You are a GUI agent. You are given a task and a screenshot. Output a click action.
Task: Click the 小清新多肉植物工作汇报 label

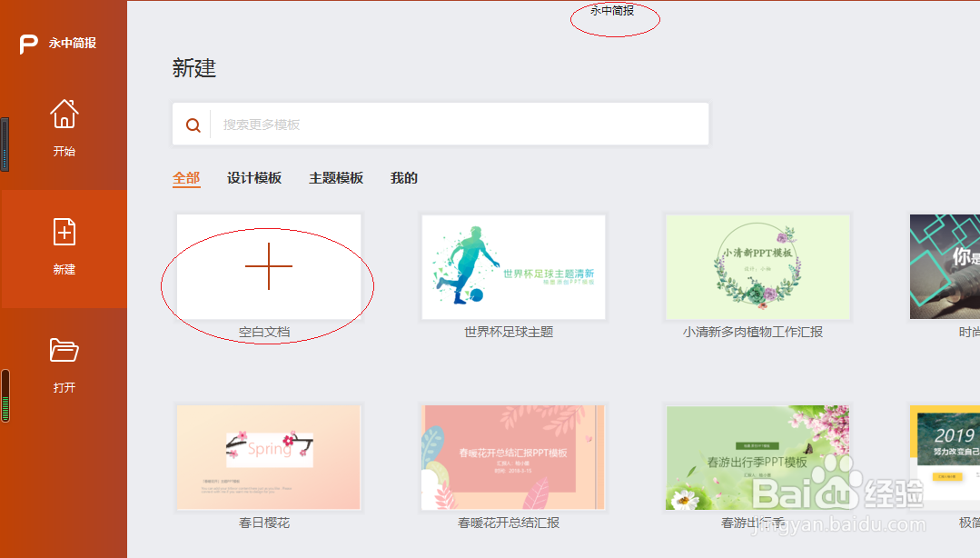[x=753, y=333]
